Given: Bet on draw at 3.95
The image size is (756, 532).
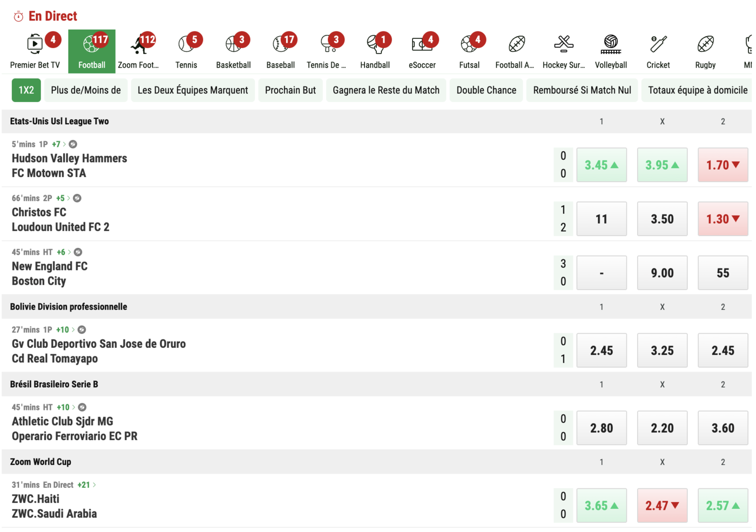Looking at the screenshot, I should click(662, 165).
